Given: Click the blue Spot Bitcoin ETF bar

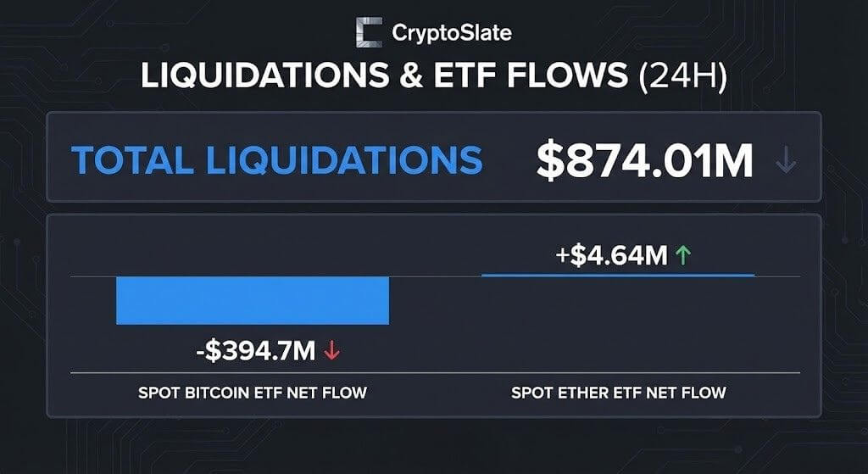Looking at the screenshot, I should (253, 300).
